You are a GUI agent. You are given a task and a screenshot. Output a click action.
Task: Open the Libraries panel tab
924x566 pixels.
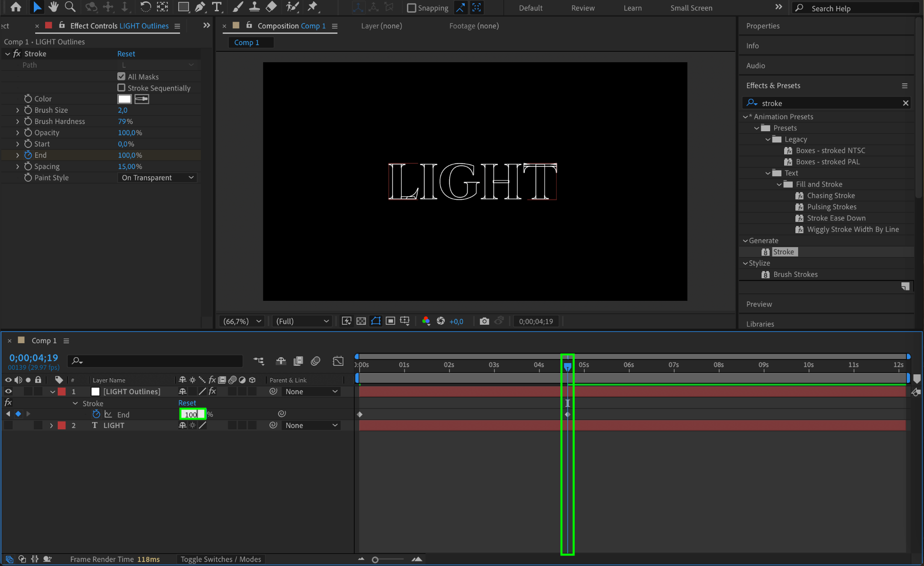click(x=760, y=324)
